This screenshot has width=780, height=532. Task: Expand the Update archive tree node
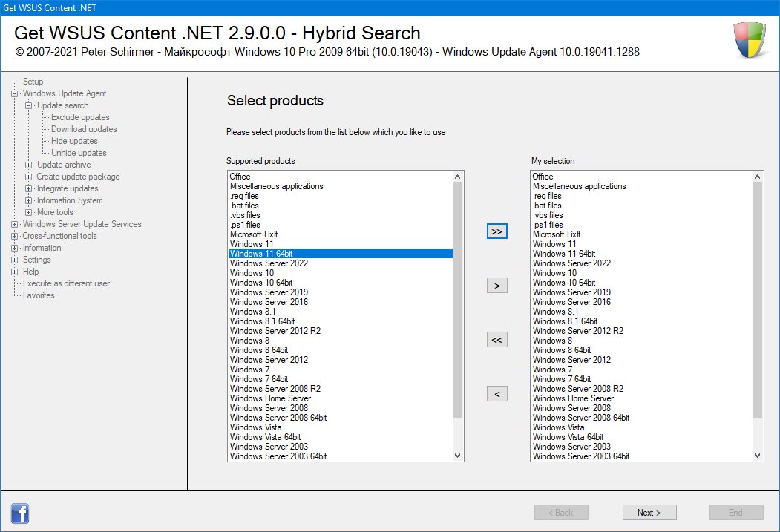coord(29,165)
